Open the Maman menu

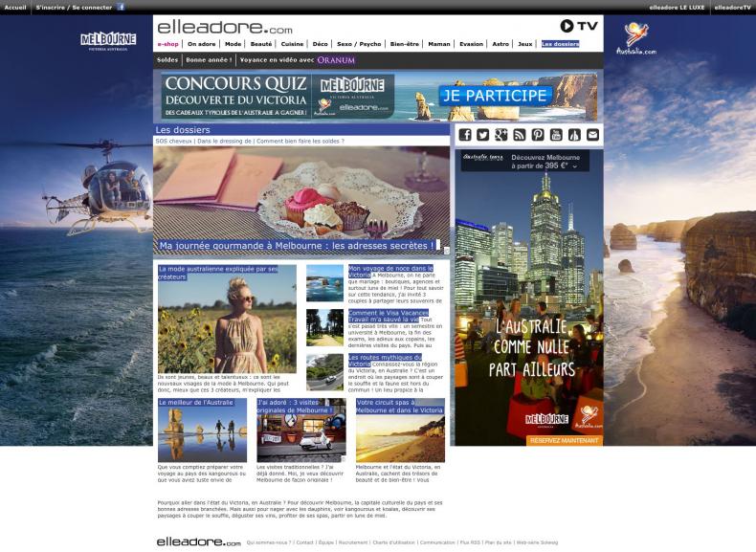[x=439, y=44]
